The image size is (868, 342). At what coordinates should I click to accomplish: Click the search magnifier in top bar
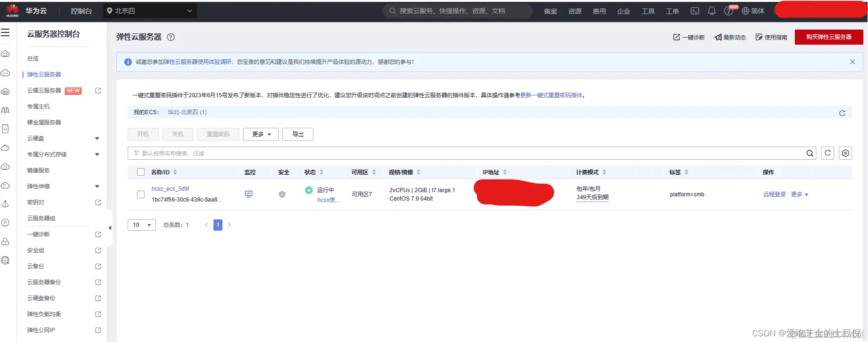click(392, 11)
